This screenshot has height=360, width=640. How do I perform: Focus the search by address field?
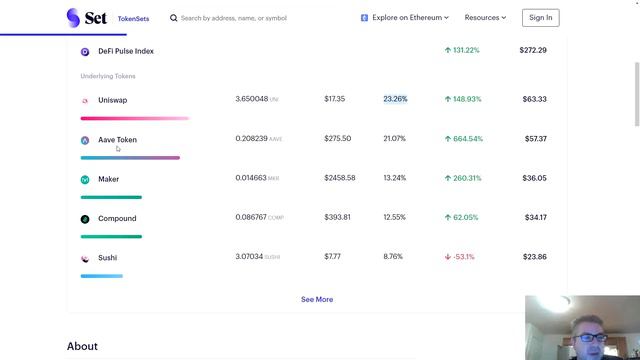[234, 18]
